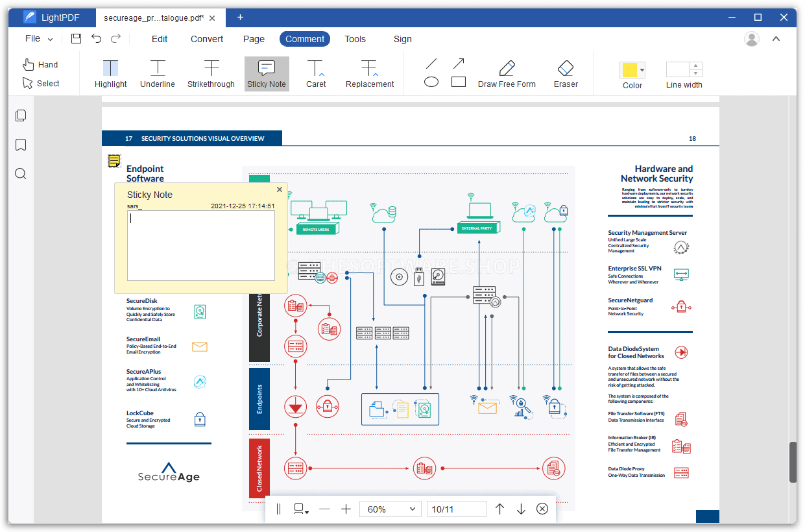805x532 pixels.
Task: Open the user account profile
Action: (752, 39)
